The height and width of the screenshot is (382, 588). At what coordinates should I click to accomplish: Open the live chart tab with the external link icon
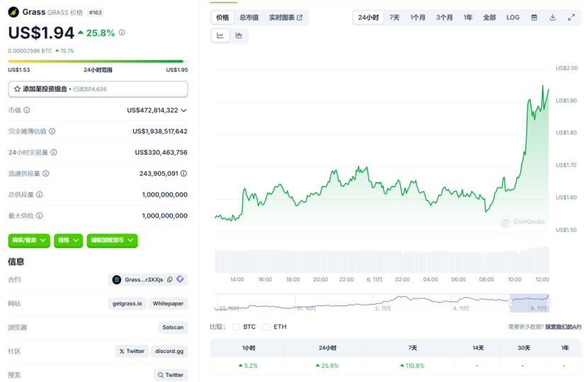click(285, 17)
